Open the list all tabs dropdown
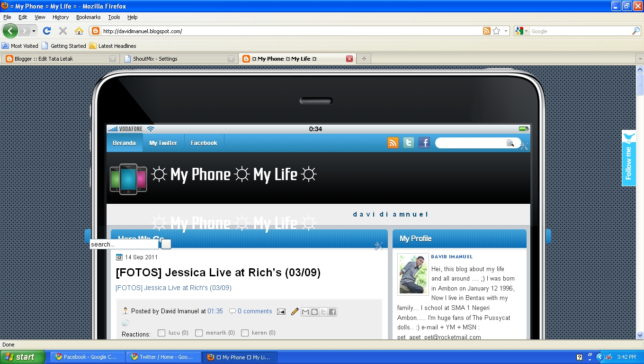Image resolution: width=644 pixels, height=364 pixels. click(640, 59)
